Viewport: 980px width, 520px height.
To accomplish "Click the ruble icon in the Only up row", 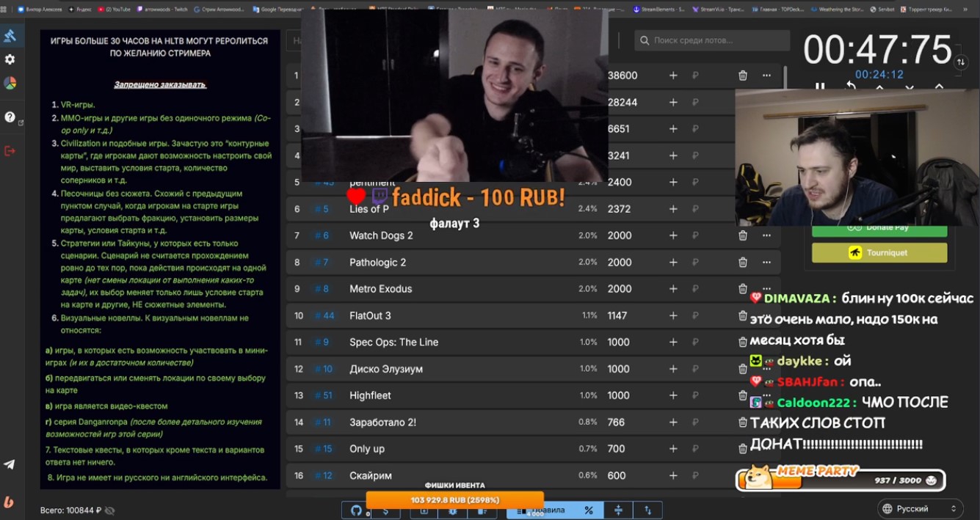I will pyautogui.click(x=695, y=449).
